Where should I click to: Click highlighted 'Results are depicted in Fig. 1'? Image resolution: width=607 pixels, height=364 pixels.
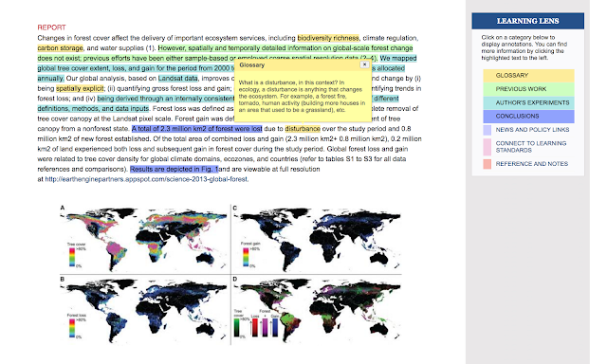click(174, 169)
